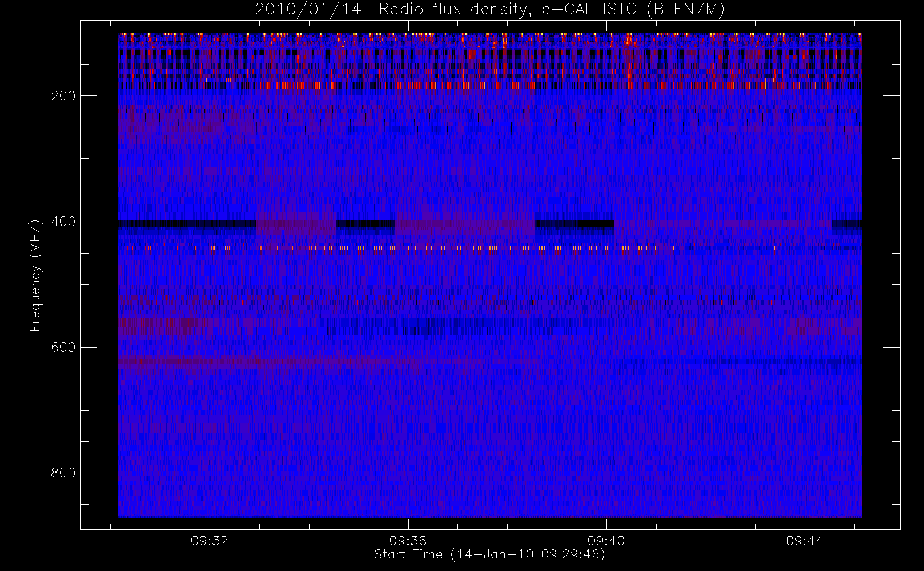Viewport: 924px width, 571px height.
Task: Click the 800 MHz frequency axis label
Action: tap(63, 473)
